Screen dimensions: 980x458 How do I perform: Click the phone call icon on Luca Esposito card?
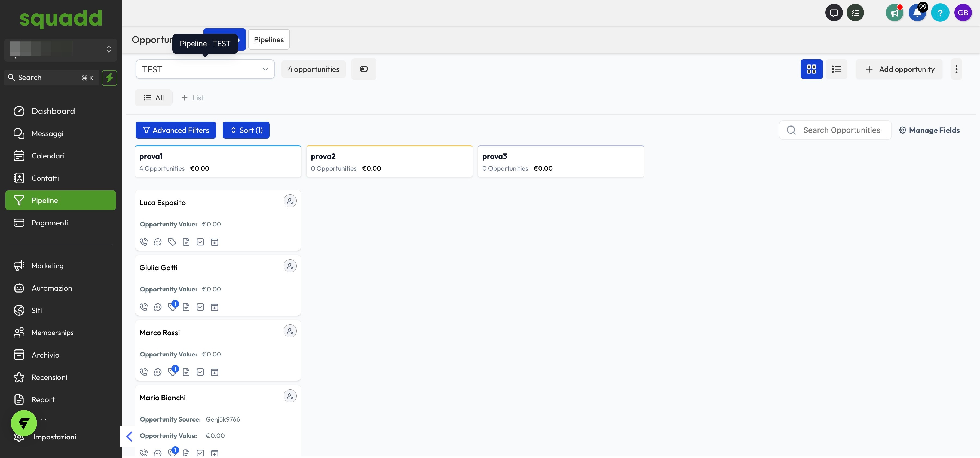pos(143,242)
